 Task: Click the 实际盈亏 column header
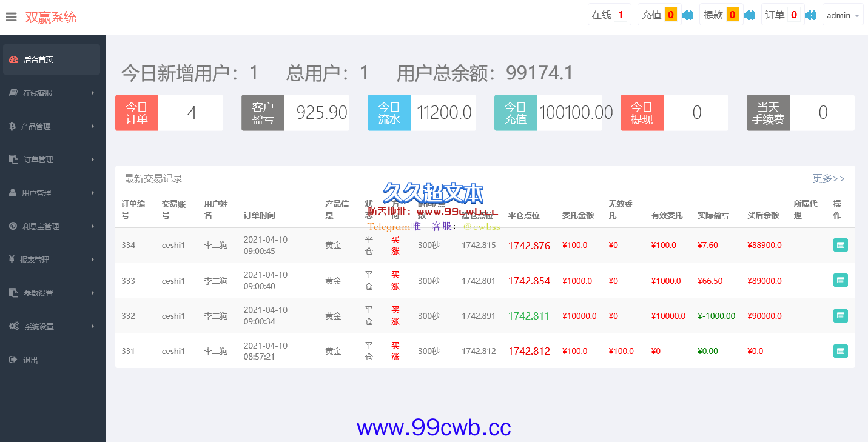pos(713,215)
